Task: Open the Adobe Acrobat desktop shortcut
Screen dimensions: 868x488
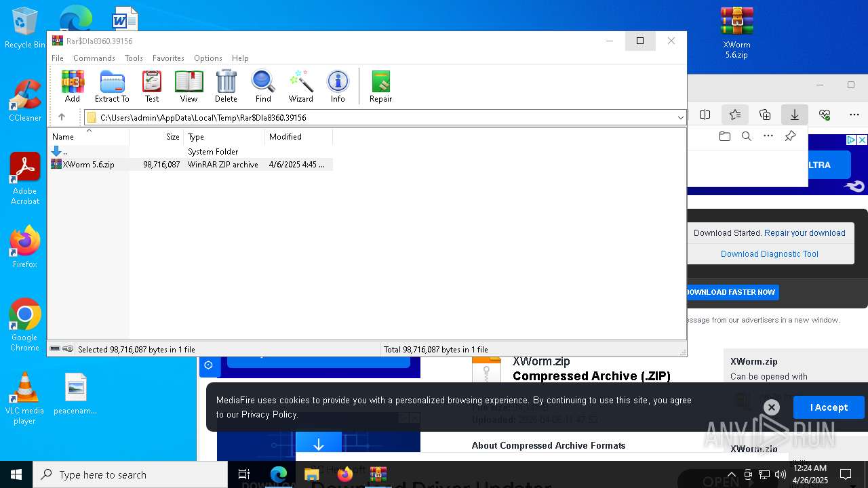Action: [x=24, y=179]
